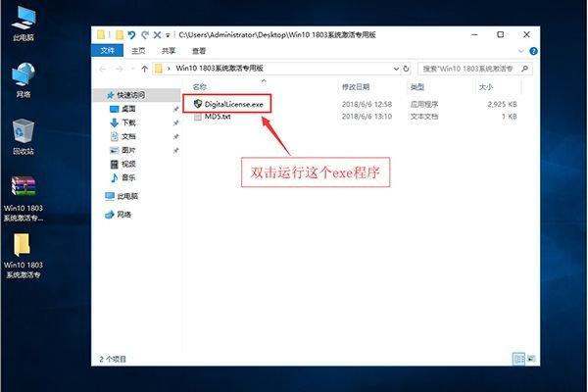
Task: Select 快速访问 Quick access in sidebar
Action: pyautogui.click(x=130, y=95)
